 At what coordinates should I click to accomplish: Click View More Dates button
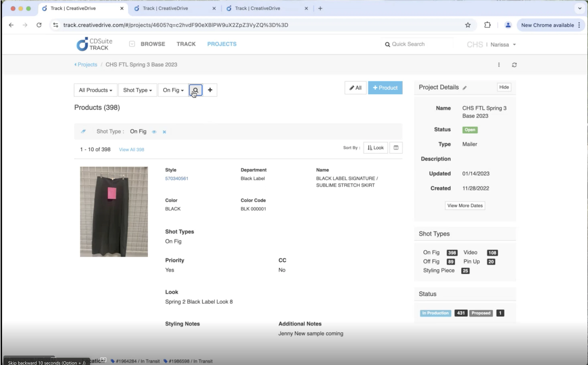tap(465, 206)
